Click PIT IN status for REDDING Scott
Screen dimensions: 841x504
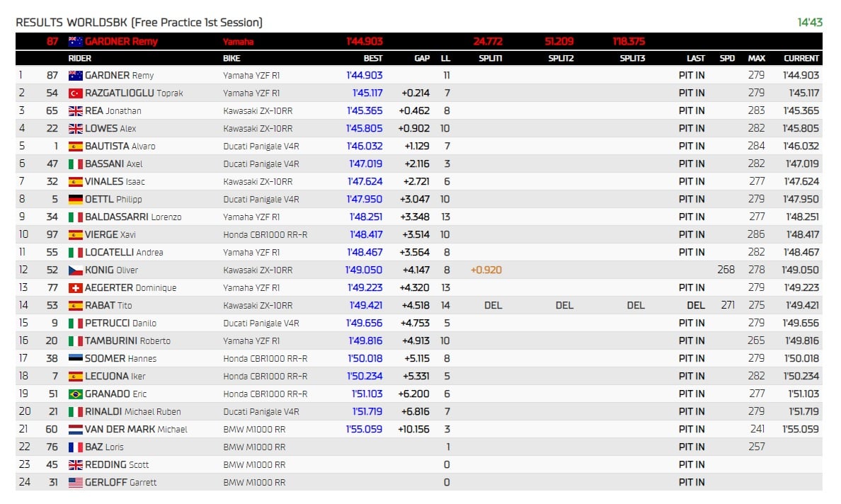[x=692, y=465]
